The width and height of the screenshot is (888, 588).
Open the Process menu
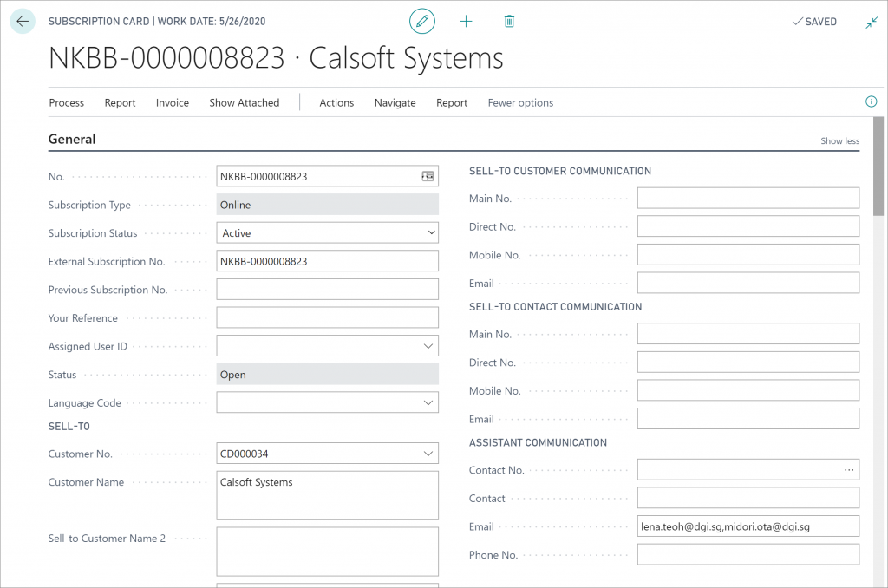pyautogui.click(x=66, y=102)
